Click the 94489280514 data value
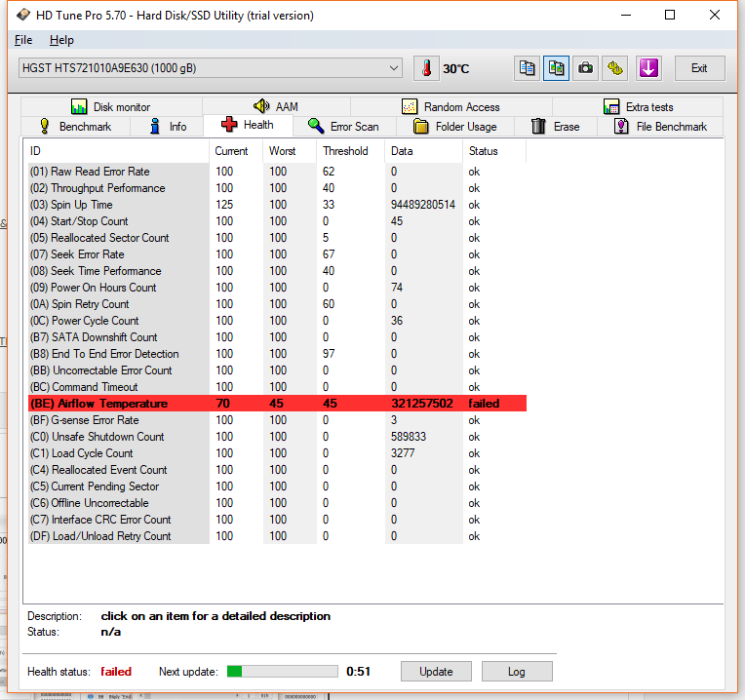This screenshot has width=745, height=700. (423, 205)
